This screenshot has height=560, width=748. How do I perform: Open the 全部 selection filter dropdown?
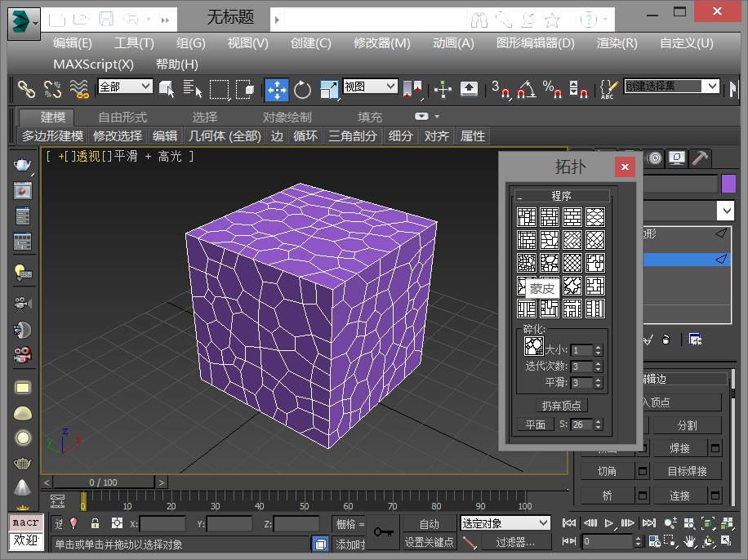125,87
